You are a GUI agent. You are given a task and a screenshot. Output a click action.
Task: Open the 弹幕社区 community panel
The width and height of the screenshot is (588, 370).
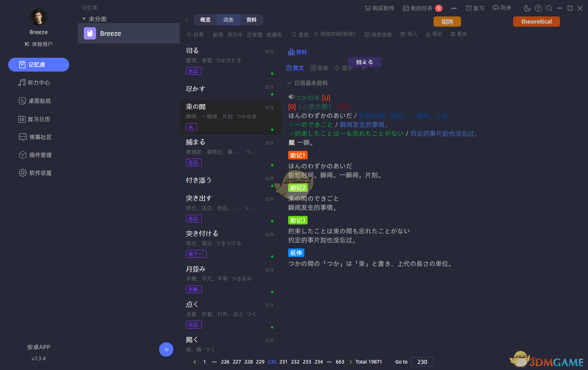click(38, 137)
